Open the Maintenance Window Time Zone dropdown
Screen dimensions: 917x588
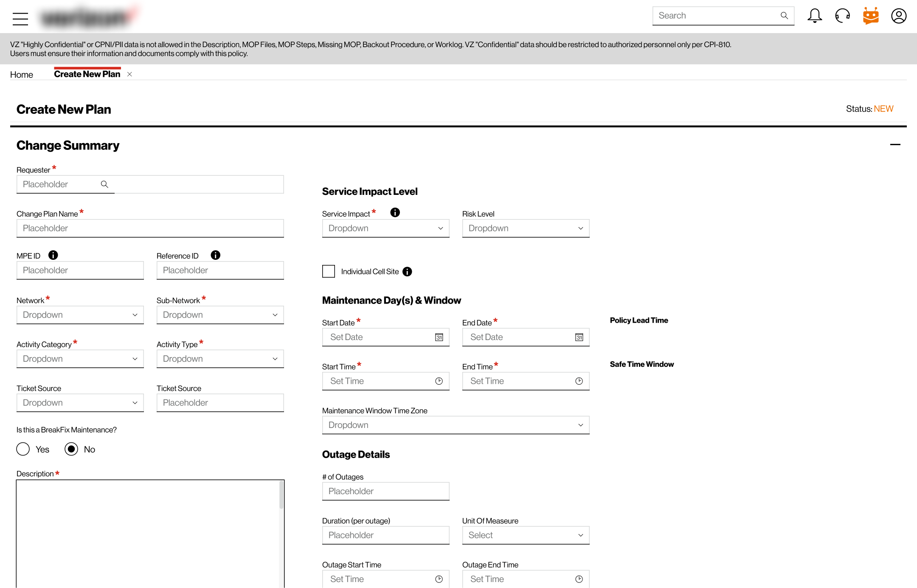coord(456,425)
